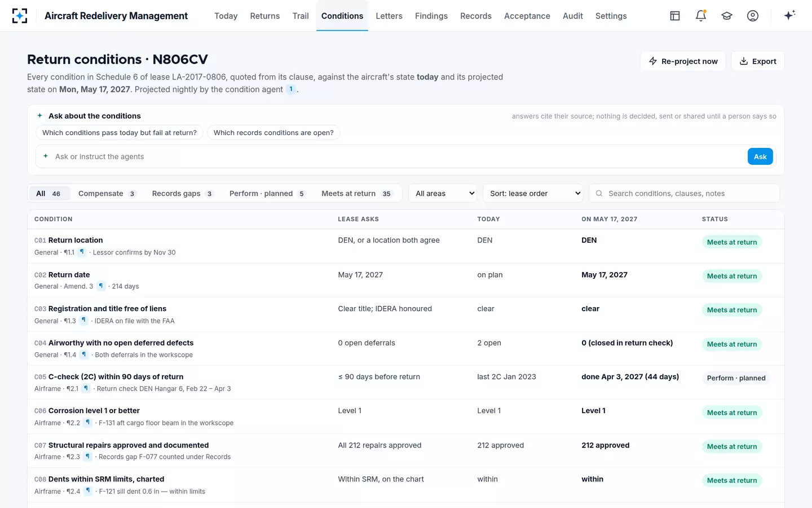Filter by Meets at return
Image resolution: width=812 pixels, height=508 pixels.
point(357,193)
